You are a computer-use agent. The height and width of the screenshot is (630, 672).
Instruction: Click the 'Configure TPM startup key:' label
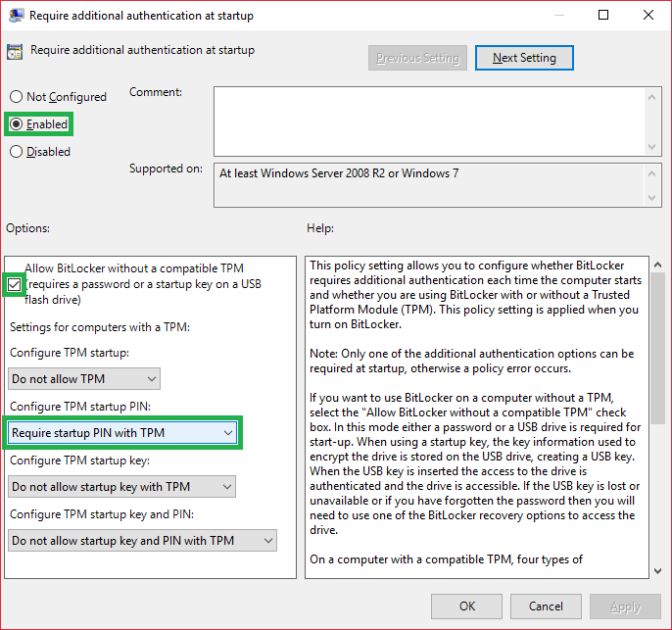[79, 460]
